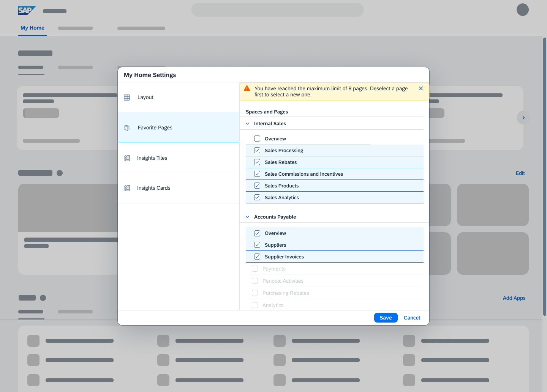The height and width of the screenshot is (392, 547).
Task: Collapse the Internal Sales space
Action: pos(248,124)
